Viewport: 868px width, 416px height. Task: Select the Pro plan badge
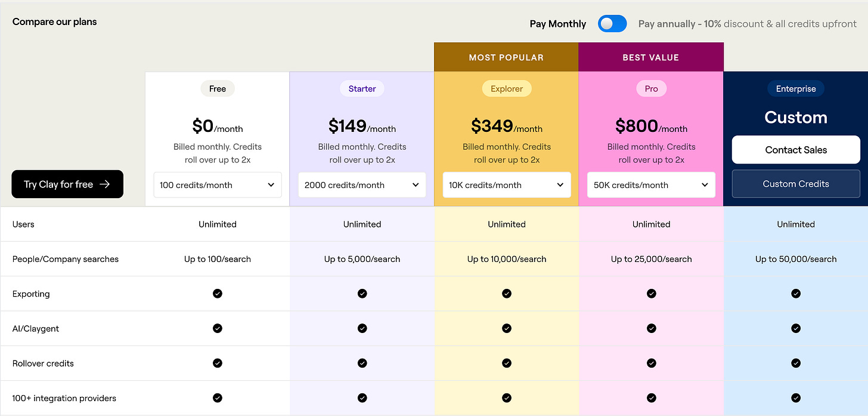pyautogui.click(x=651, y=89)
